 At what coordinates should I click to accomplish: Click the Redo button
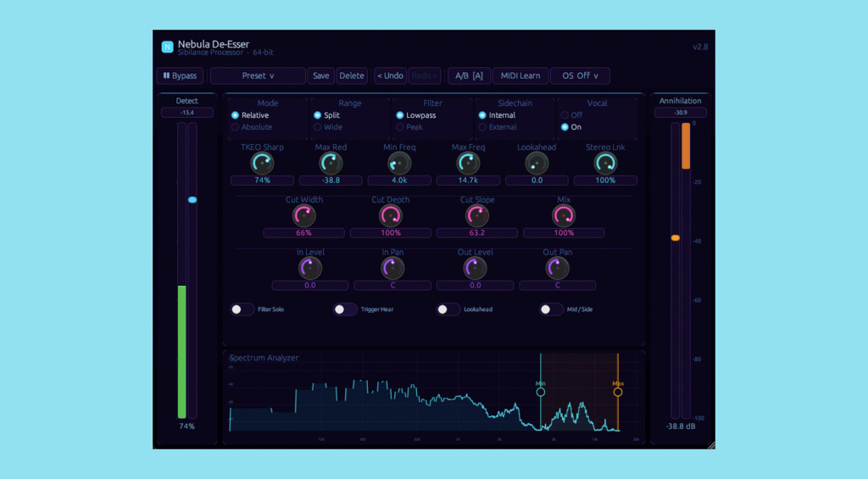tap(425, 75)
